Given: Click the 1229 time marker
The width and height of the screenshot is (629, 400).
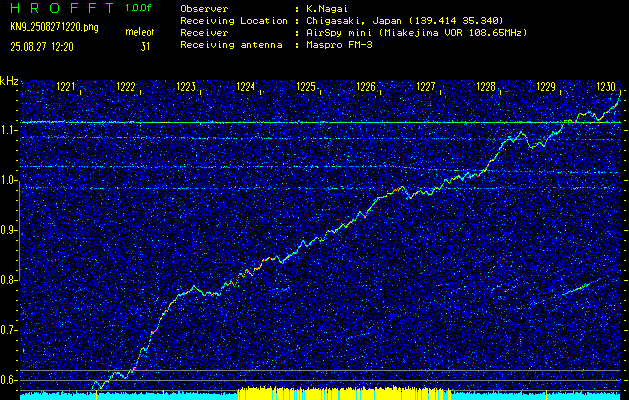Looking at the screenshot, I should tap(546, 86).
